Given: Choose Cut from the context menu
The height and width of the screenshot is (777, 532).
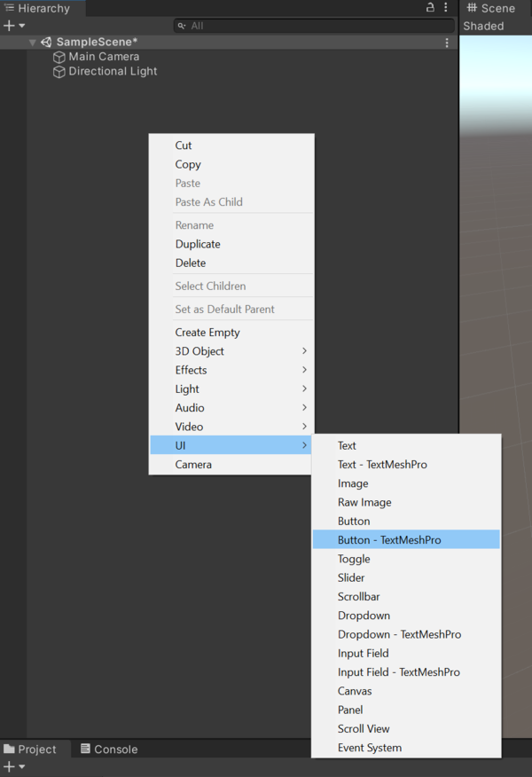Looking at the screenshot, I should point(231,145).
